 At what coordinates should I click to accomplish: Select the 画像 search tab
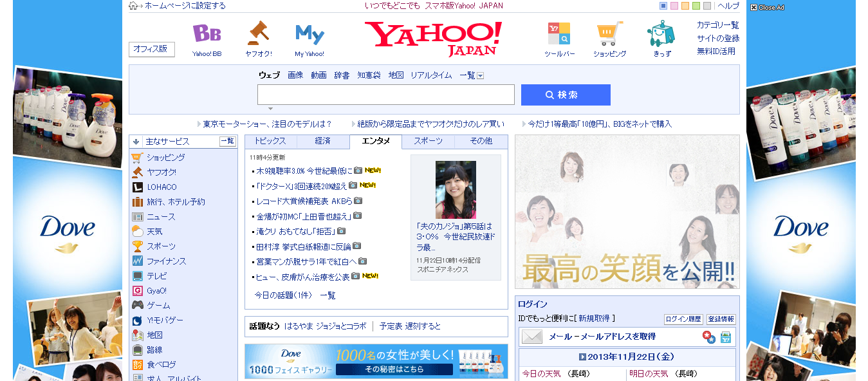tap(295, 75)
